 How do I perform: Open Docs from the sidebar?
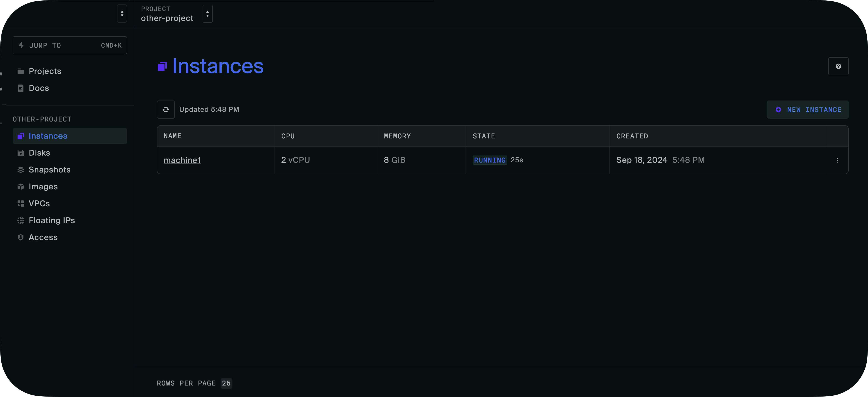click(x=39, y=88)
